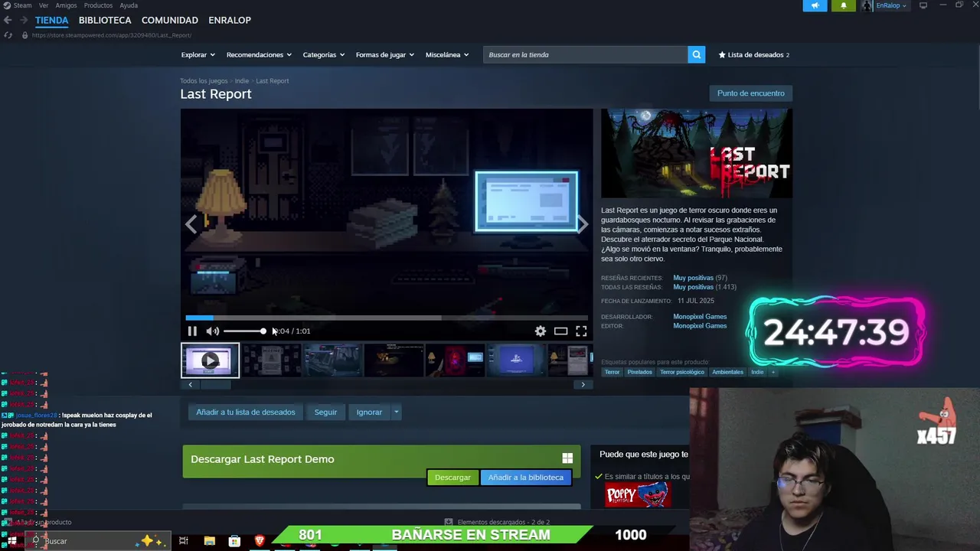This screenshot has height=551, width=980.
Task: Reload the store page
Action: [8, 35]
